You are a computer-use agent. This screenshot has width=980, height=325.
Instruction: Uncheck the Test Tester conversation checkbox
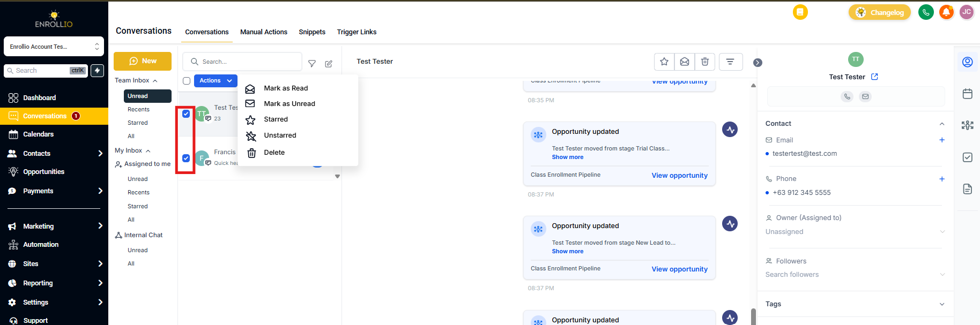tap(186, 114)
